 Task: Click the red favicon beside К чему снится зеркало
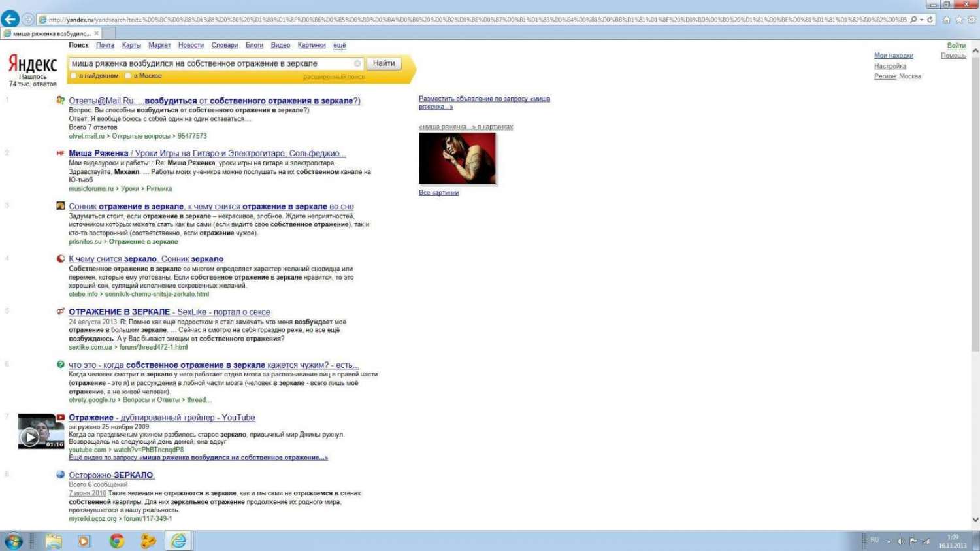[61, 259]
